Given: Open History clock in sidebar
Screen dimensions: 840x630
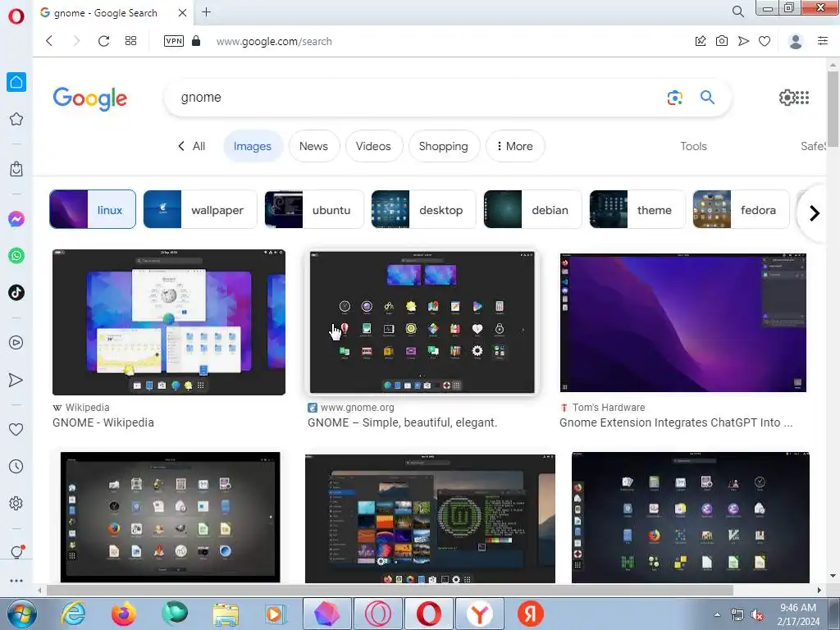Looking at the screenshot, I should pos(16,466).
